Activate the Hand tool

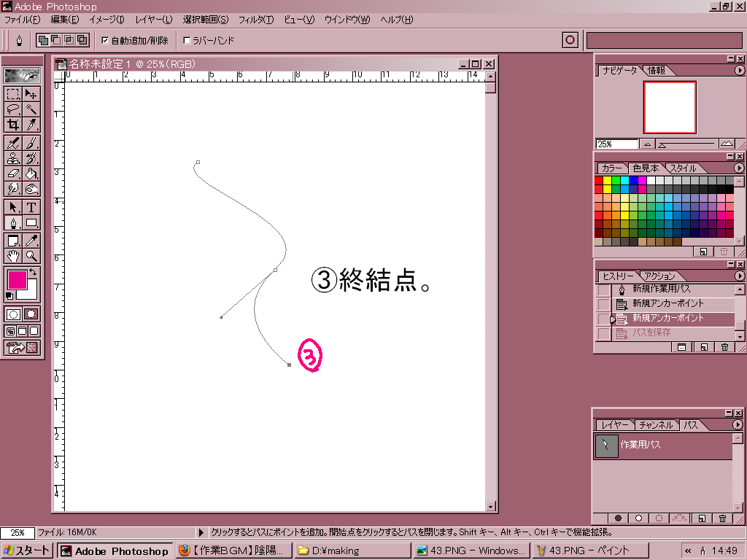13,256
